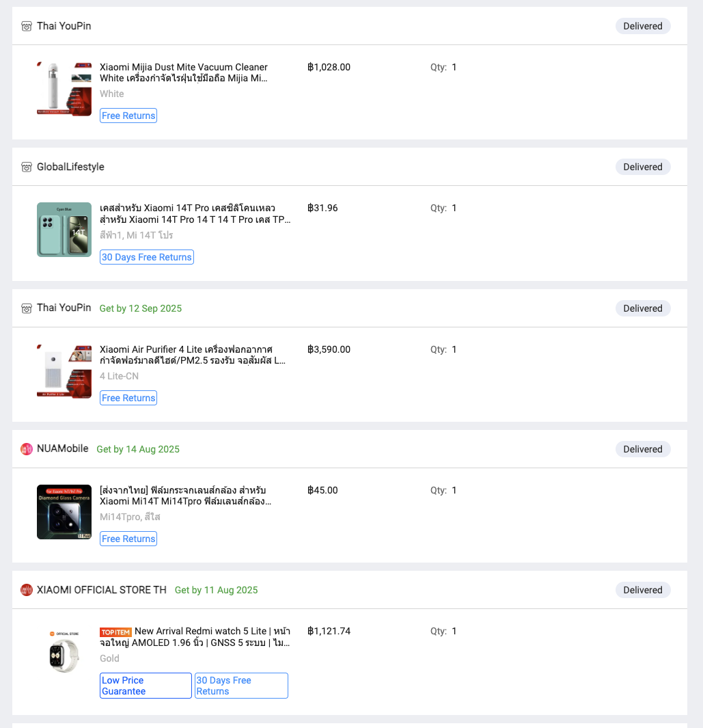Click the 30 Days Free Returns tag on phone case

click(147, 257)
